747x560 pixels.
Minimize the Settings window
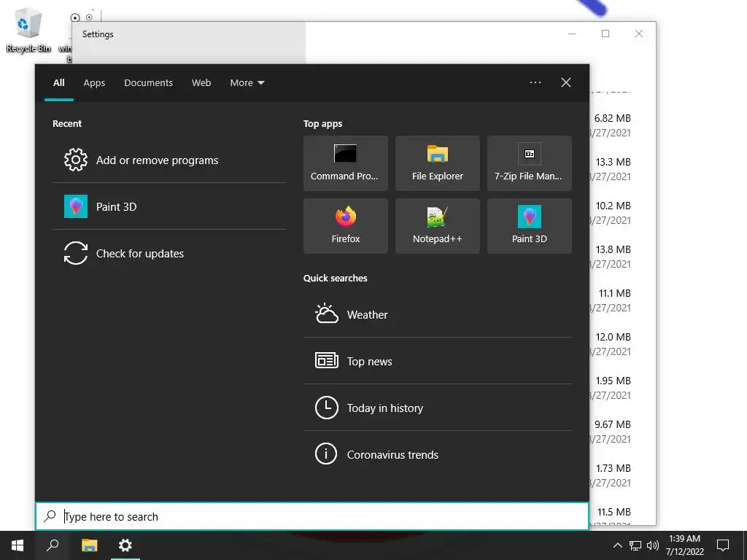point(572,34)
